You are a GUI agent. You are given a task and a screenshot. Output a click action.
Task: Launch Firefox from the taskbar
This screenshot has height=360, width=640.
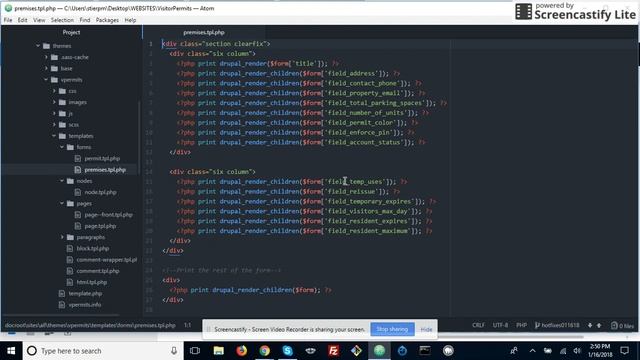(242, 351)
